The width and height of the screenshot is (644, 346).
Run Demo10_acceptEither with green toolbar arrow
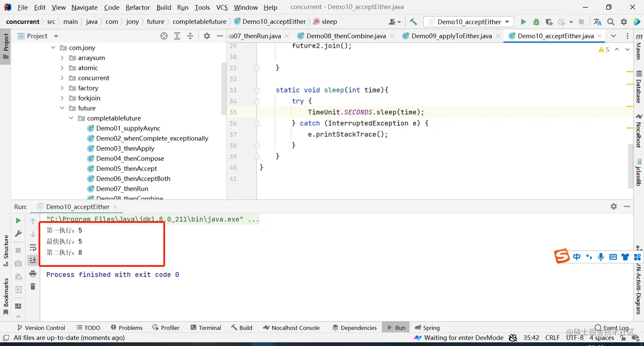(523, 22)
